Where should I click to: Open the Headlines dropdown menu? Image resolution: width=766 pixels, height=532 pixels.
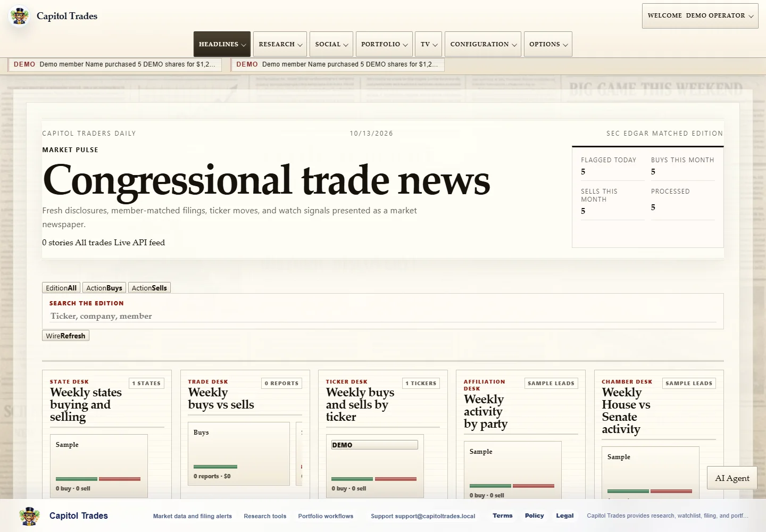(x=222, y=44)
